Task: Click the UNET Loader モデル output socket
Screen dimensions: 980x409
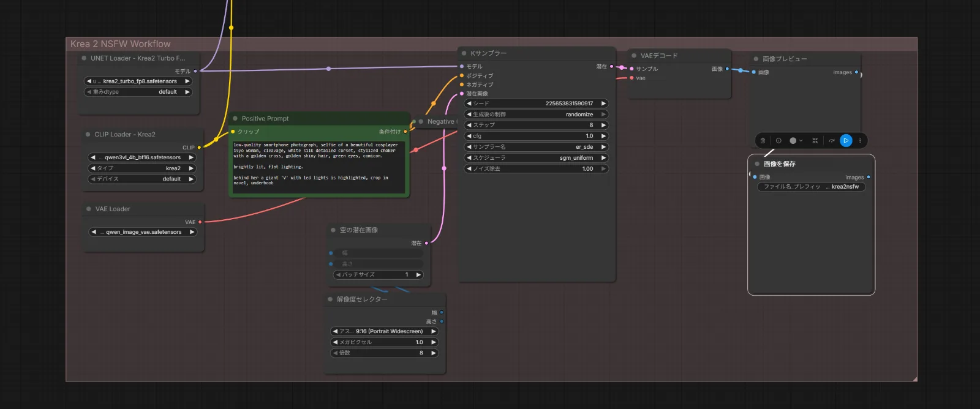Action: (195, 71)
